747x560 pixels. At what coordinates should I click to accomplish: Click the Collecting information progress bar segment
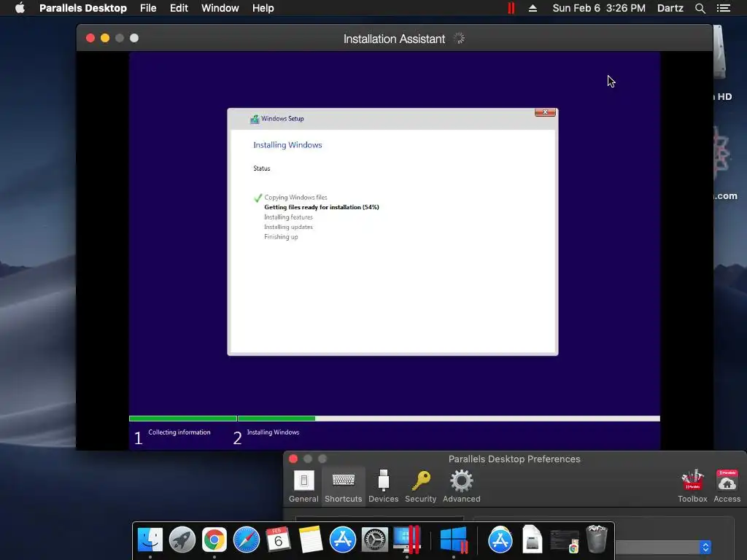[x=183, y=419]
